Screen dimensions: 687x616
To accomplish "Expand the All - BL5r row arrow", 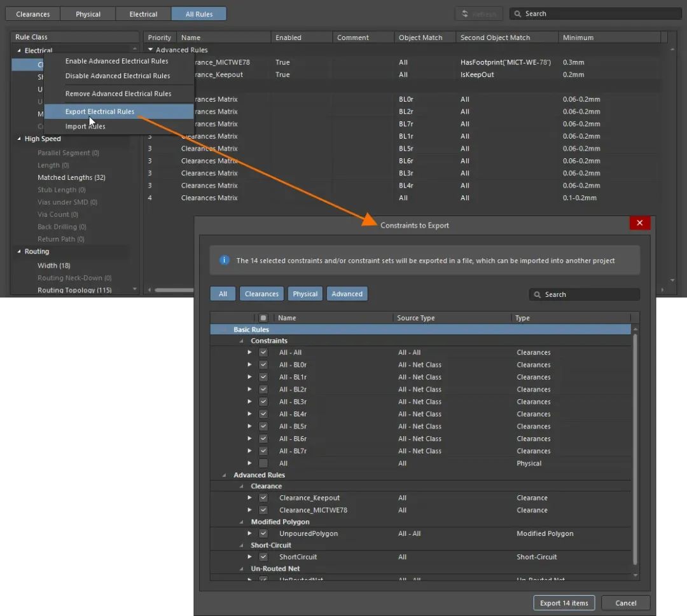I will pyautogui.click(x=249, y=426).
